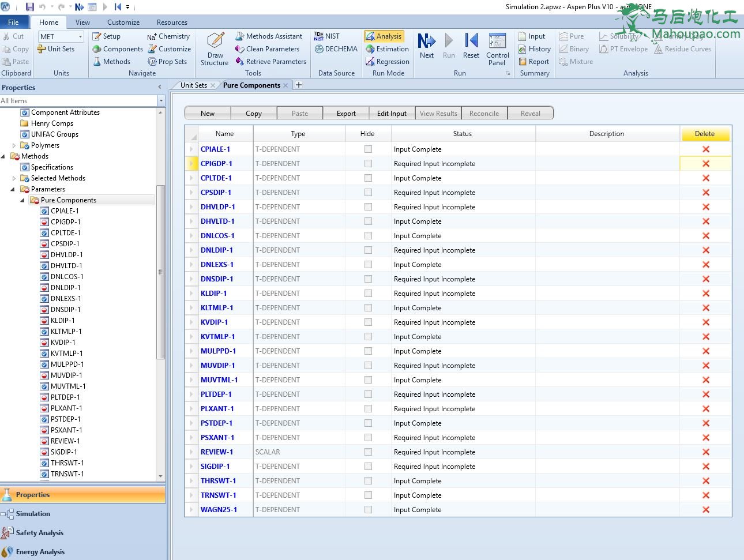Open the DNLEXS-1 parameter link
744x560 pixels.
(217, 265)
